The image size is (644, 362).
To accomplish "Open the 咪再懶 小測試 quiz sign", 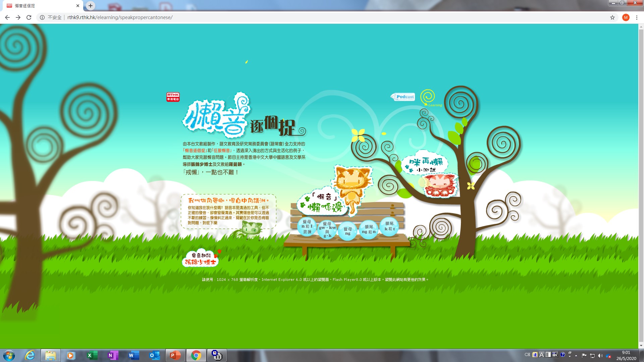I will [x=425, y=165].
